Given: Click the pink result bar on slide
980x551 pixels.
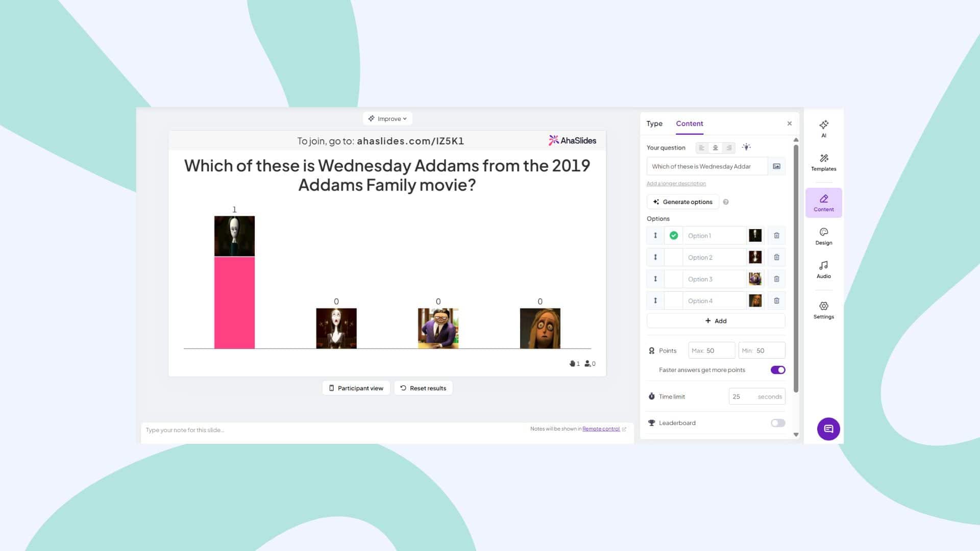Looking at the screenshot, I should (234, 303).
